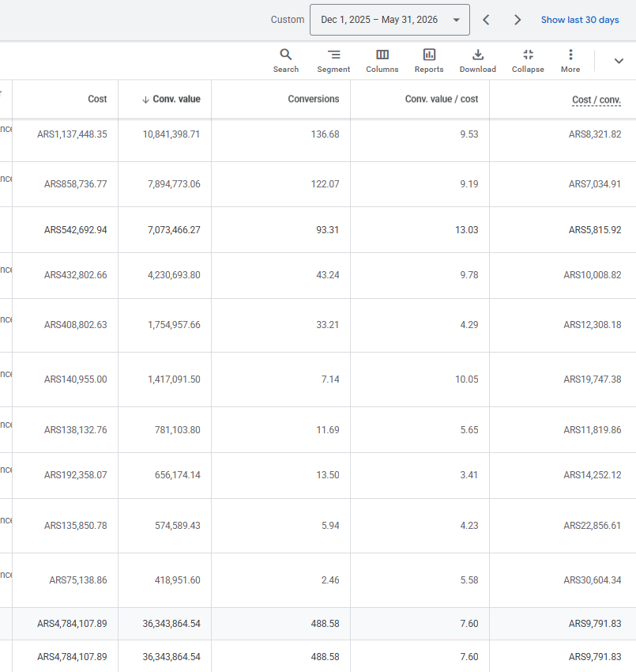Select ratio value 5.65
This screenshot has height=672, width=636.
tap(469, 430)
